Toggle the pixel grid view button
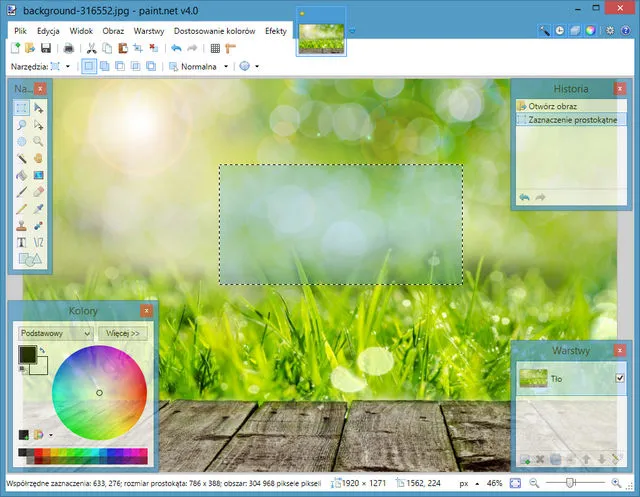640x497 pixels. coord(214,48)
